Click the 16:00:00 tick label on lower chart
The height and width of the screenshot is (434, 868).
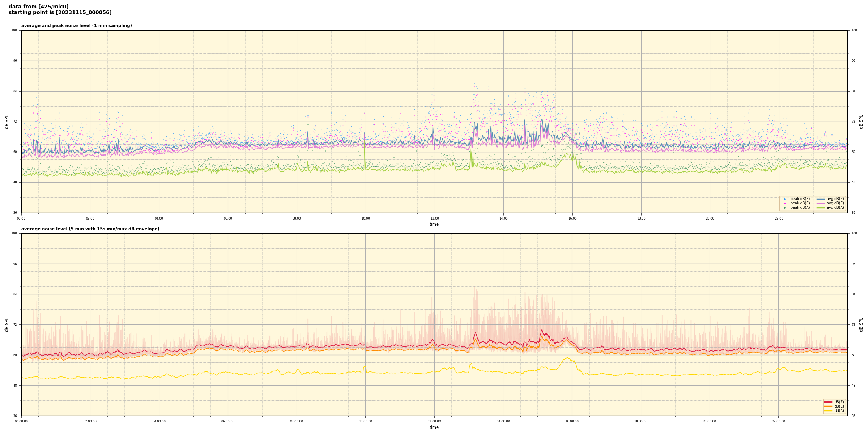(572, 421)
